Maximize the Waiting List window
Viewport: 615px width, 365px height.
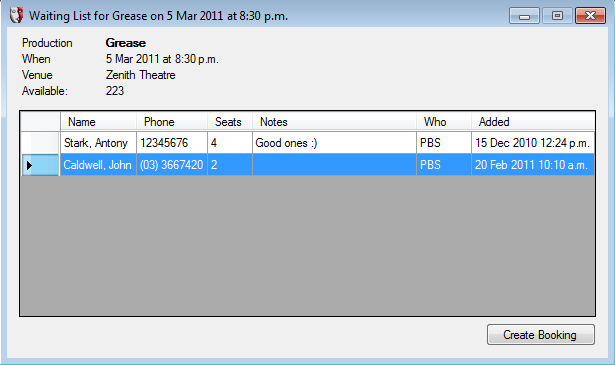pos(557,16)
